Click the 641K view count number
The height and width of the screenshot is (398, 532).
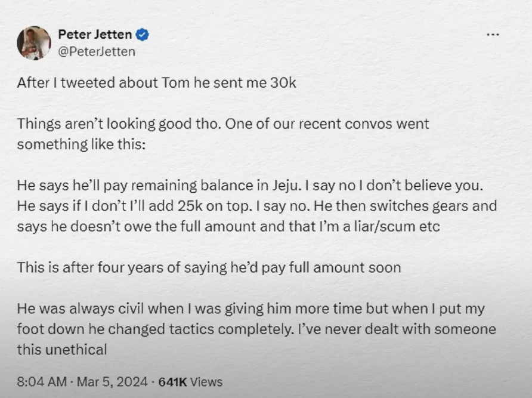(x=171, y=382)
